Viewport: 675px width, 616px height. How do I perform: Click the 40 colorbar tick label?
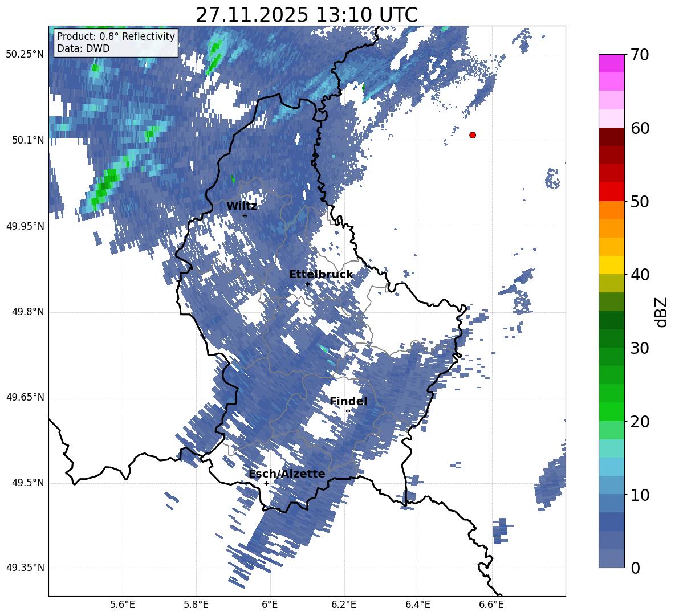point(640,275)
